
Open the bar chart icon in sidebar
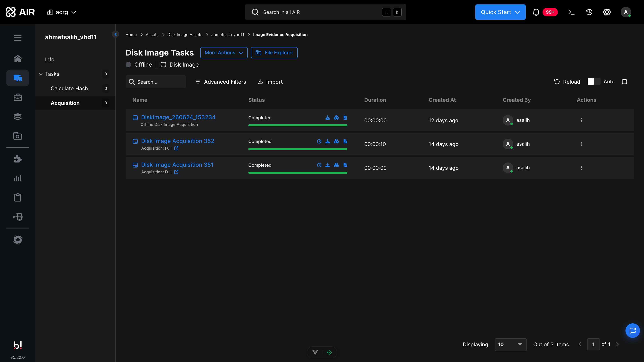pyautogui.click(x=18, y=178)
